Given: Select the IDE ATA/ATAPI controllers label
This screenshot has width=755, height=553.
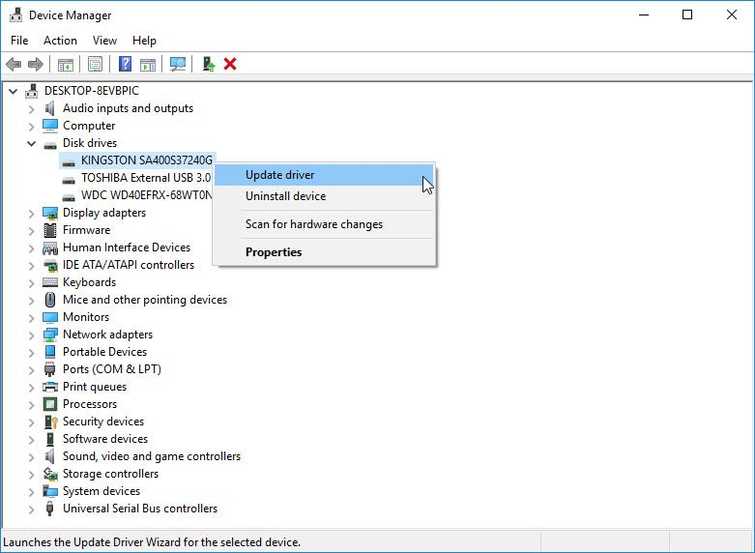Looking at the screenshot, I should pos(128,265).
